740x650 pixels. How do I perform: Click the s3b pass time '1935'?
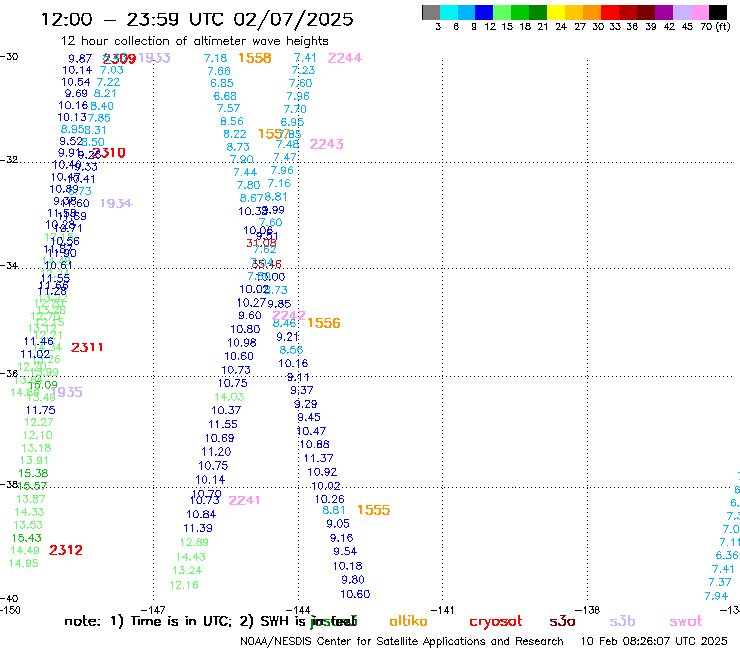click(67, 392)
